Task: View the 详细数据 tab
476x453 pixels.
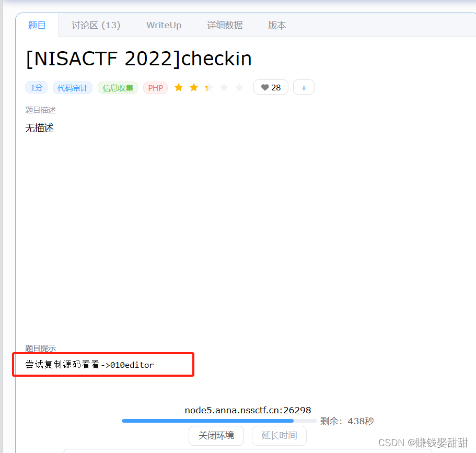Action: (x=225, y=25)
